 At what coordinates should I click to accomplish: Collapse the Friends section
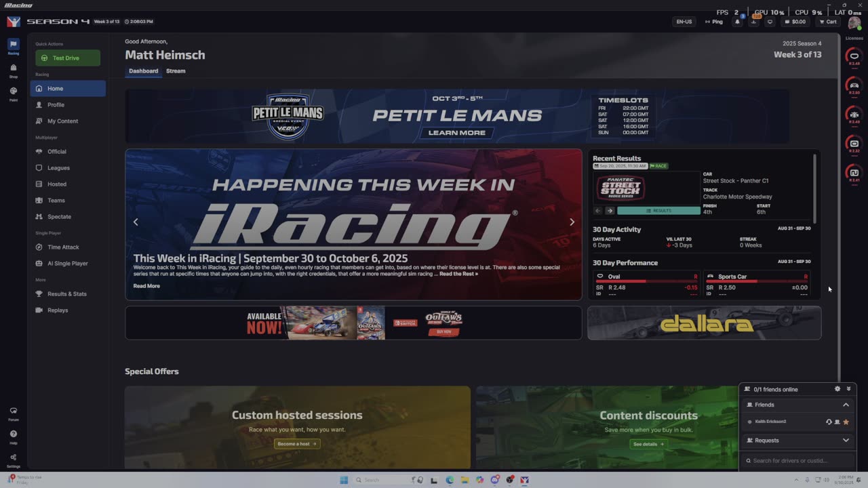pyautogui.click(x=846, y=405)
